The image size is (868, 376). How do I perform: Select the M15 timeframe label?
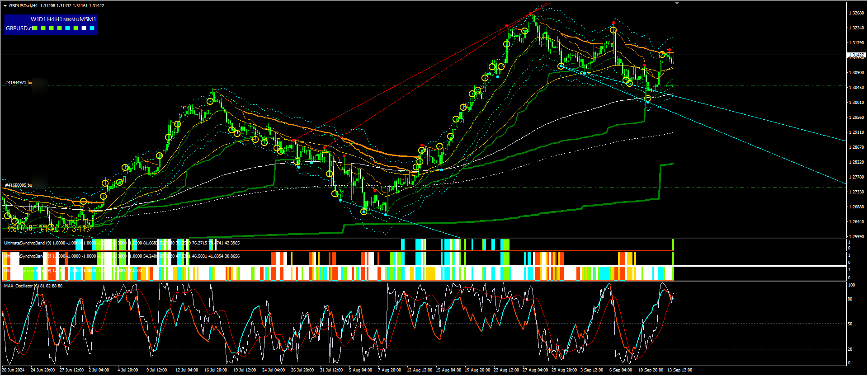click(75, 19)
